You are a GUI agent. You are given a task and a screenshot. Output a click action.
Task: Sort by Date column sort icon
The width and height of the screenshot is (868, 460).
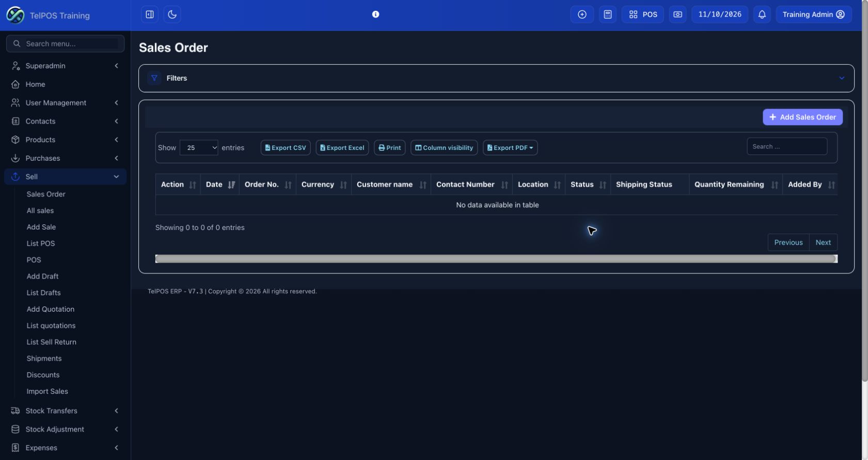tap(231, 185)
